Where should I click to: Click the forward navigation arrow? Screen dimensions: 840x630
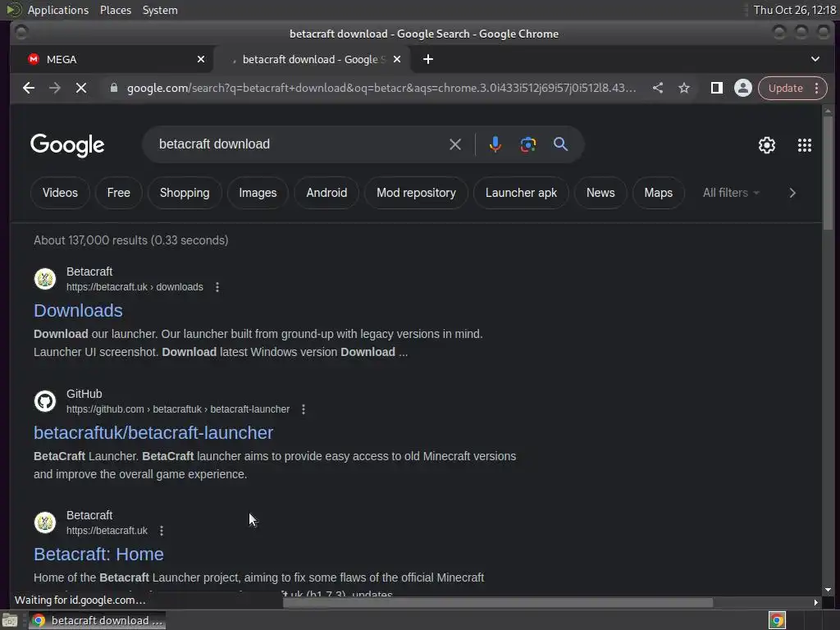(x=55, y=88)
